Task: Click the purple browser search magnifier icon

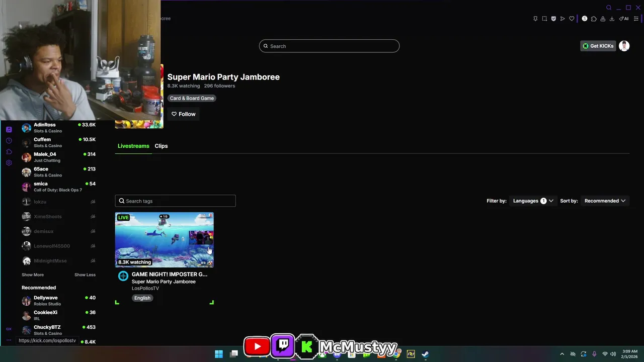Action: tap(609, 8)
